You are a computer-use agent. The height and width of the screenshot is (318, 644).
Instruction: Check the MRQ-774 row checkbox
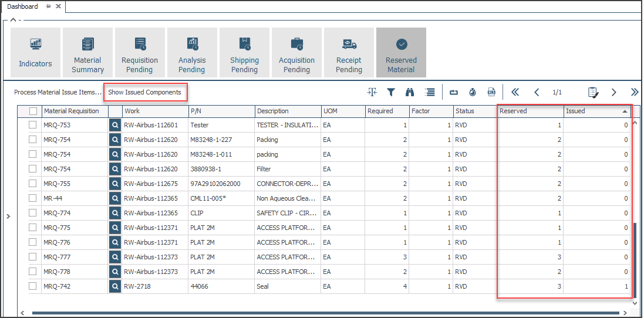pyautogui.click(x=32, y=213)
